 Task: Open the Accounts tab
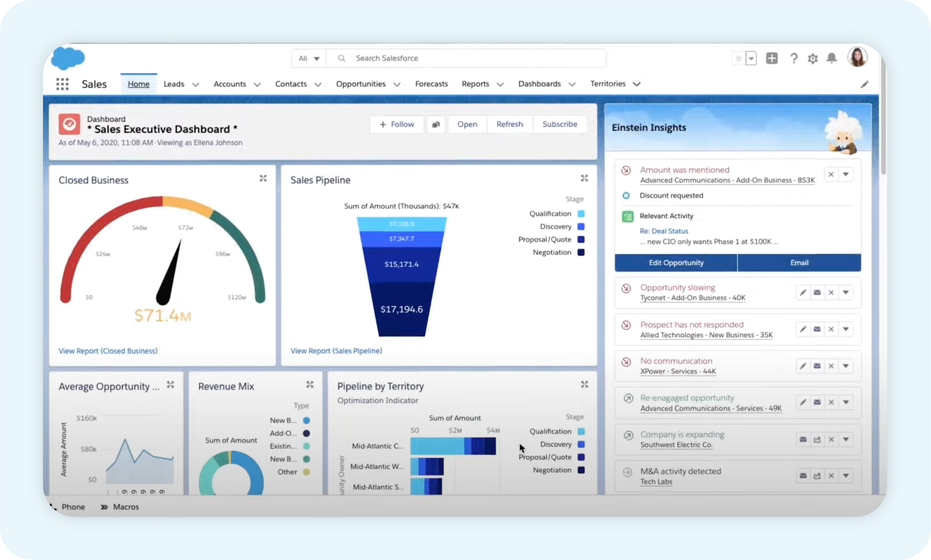[230, 84]
